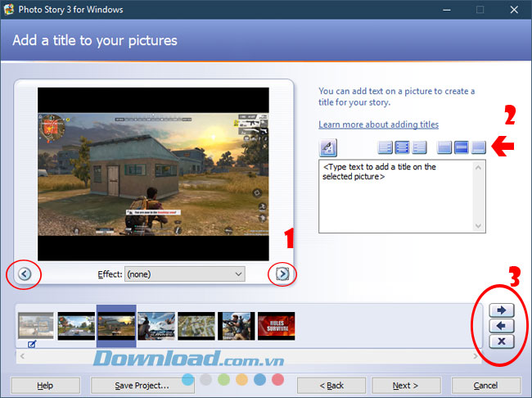Viewport: 532px width, 398px height.
Task: Open the Select Font dialog button
Action: [327, 147]
